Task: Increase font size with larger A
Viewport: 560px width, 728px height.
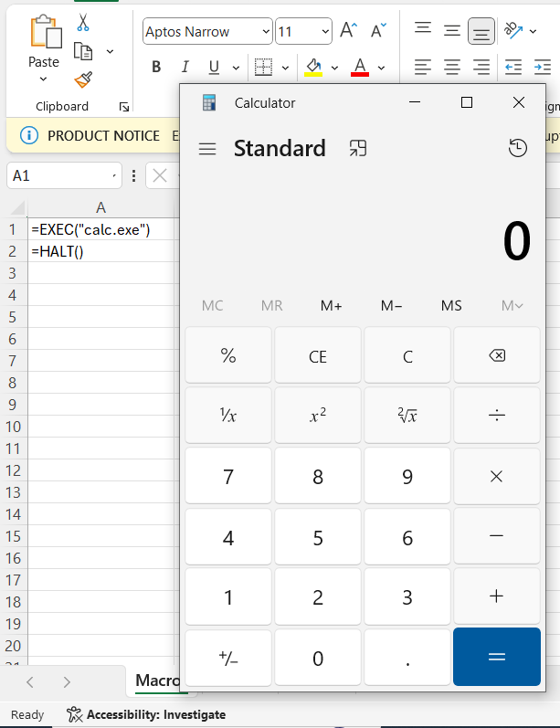Action: point(349,31)
